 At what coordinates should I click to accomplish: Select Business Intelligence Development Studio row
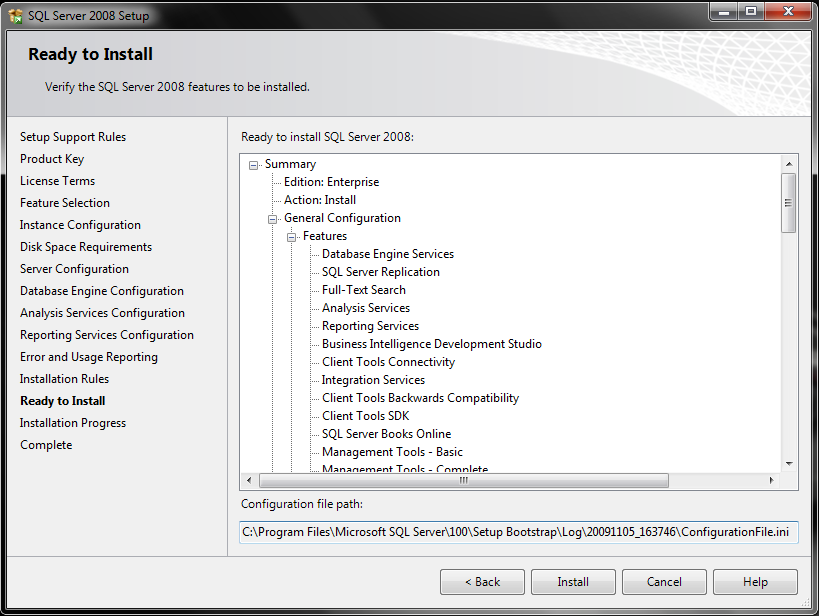[432, 344]
